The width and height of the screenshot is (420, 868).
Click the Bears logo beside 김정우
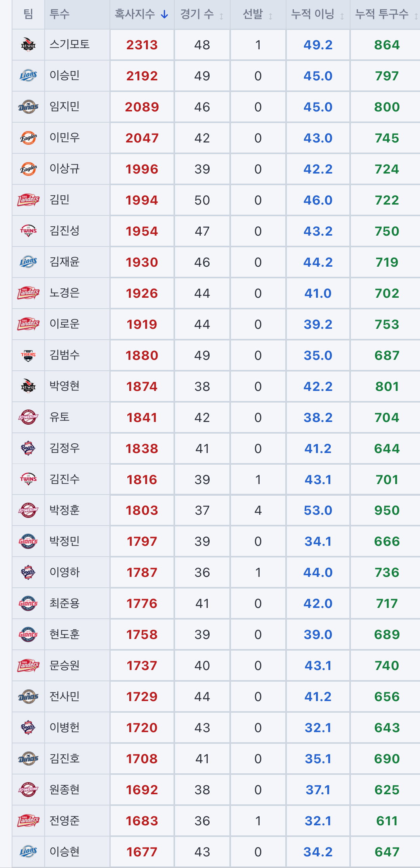[x=28, y=448]
